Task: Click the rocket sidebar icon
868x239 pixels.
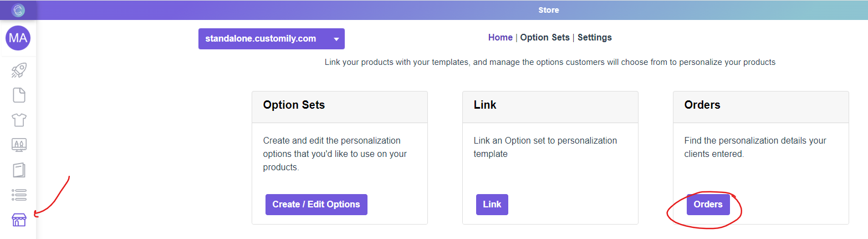Action: coord(19,70)
